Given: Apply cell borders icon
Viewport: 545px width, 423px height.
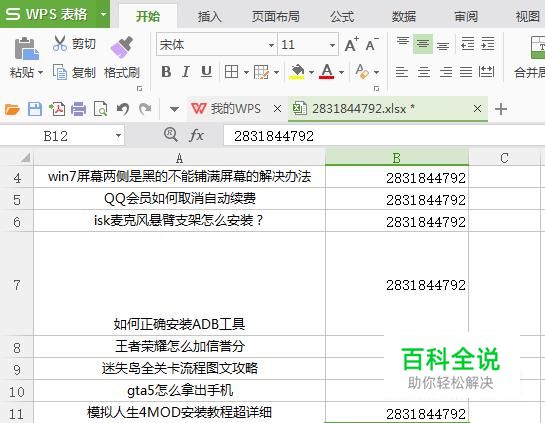Looking at the screenshot, I should pyautogui.click(x=231, y=72).
